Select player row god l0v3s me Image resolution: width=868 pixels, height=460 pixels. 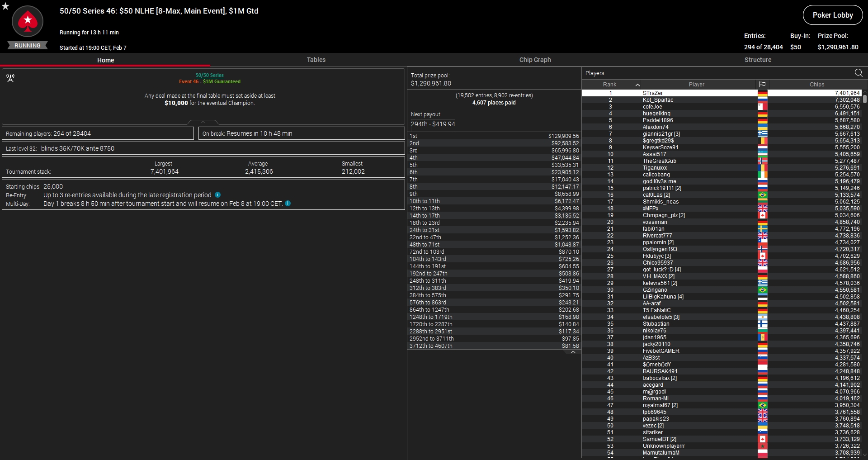pyautogui.click(x=722, y=181)
